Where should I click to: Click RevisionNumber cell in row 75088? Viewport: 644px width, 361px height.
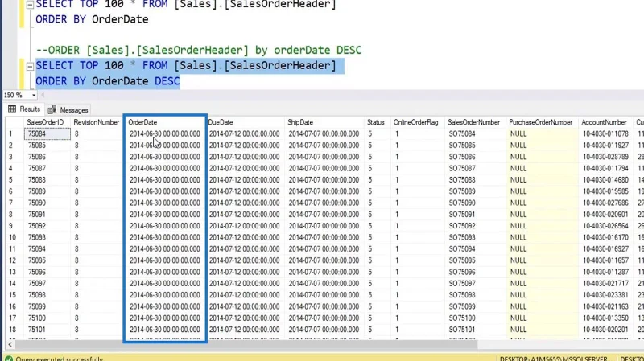pyautogui.click(x=97, y=179)
